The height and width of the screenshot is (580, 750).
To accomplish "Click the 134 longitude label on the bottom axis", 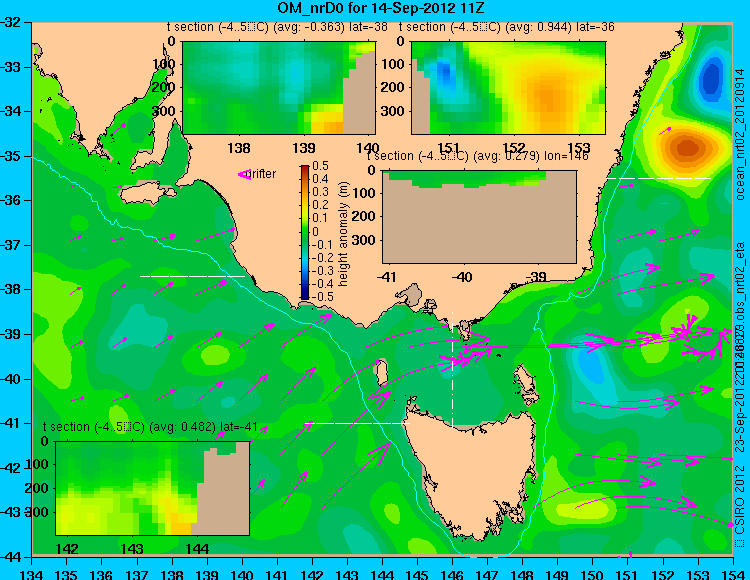I will coord(32,574).
